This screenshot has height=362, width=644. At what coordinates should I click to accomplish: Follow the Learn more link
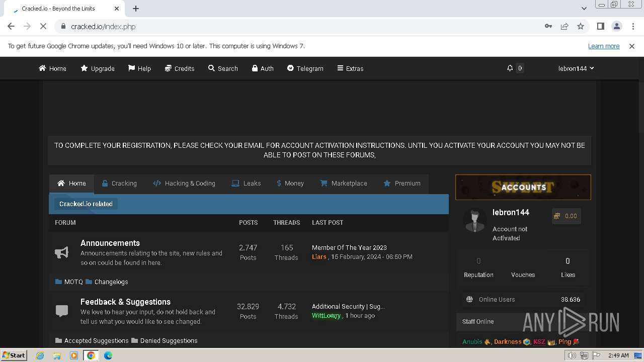pyautogui.click(x=604, y=46)
